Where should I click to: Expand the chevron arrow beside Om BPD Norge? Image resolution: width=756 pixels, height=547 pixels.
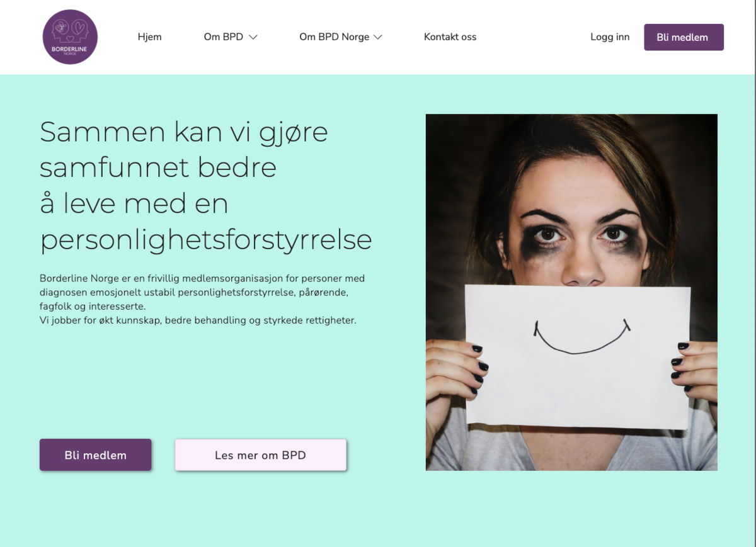click(x=378, y=37)
